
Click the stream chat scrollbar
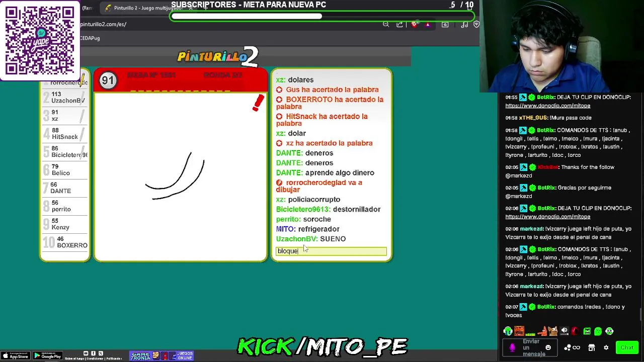[641, 314]
